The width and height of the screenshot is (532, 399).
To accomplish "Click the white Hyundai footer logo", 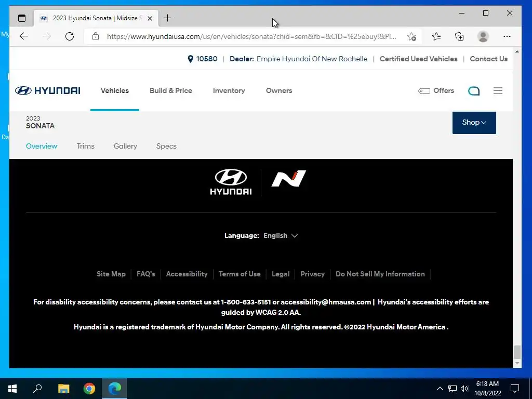I will coord(231,182).
